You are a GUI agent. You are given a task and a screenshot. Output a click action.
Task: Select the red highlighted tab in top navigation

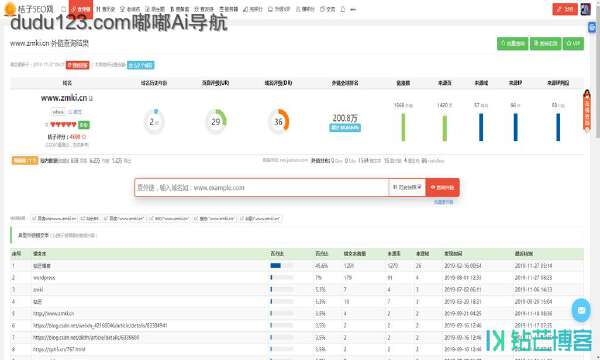tap(81, 9)
